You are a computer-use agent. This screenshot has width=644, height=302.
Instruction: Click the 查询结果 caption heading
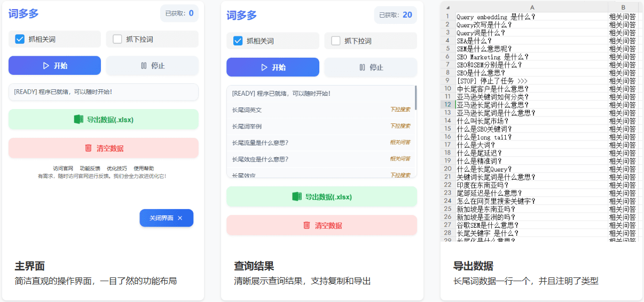pos(254,266)
